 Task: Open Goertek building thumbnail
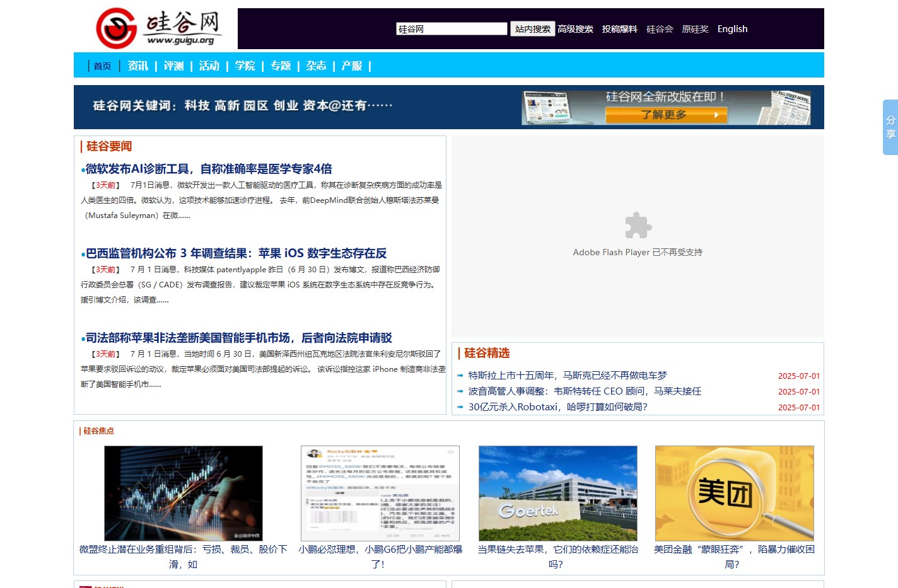coord(558,493)
